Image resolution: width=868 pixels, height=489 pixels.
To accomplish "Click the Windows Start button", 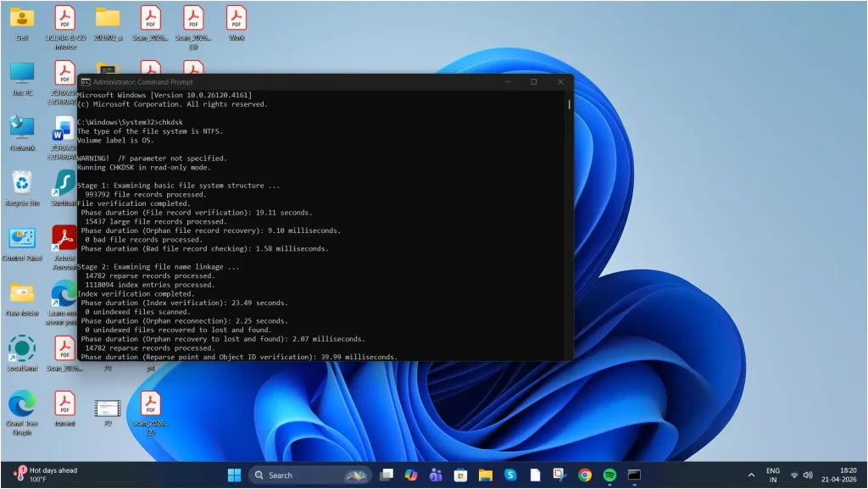I will coord(234,475).
